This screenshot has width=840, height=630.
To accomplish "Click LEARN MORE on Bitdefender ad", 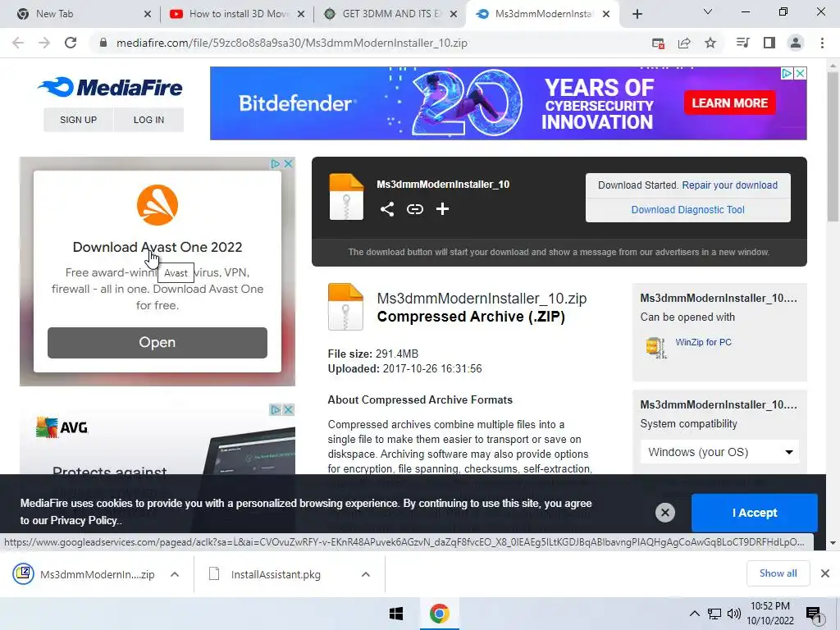I will point(729,103).
